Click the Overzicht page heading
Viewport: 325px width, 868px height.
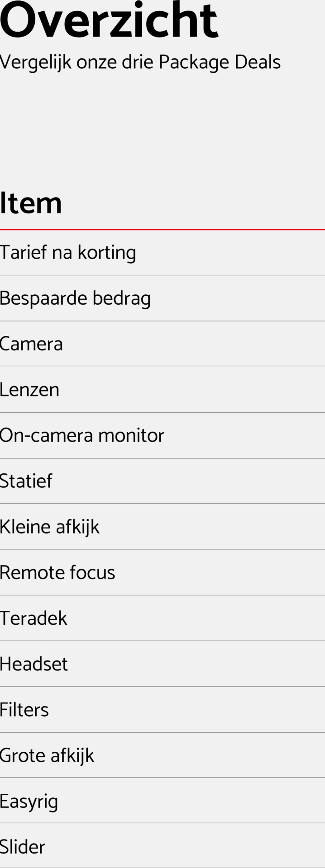pos(109,21)
